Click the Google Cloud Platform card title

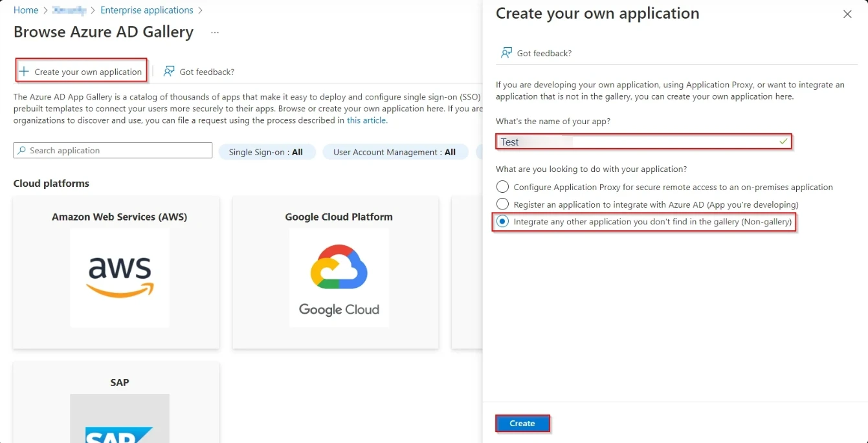coord(339,217)
